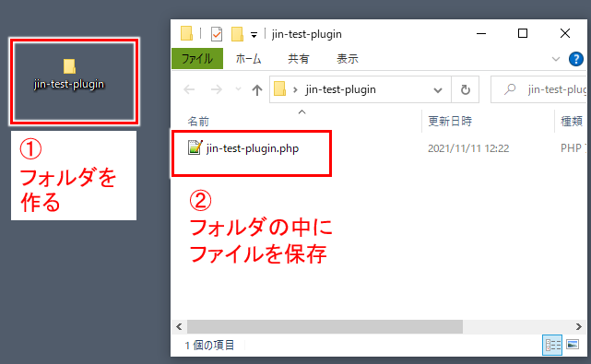Go forward with the right arrow
The width and height of the screenshot is (591, 364).
217,89
